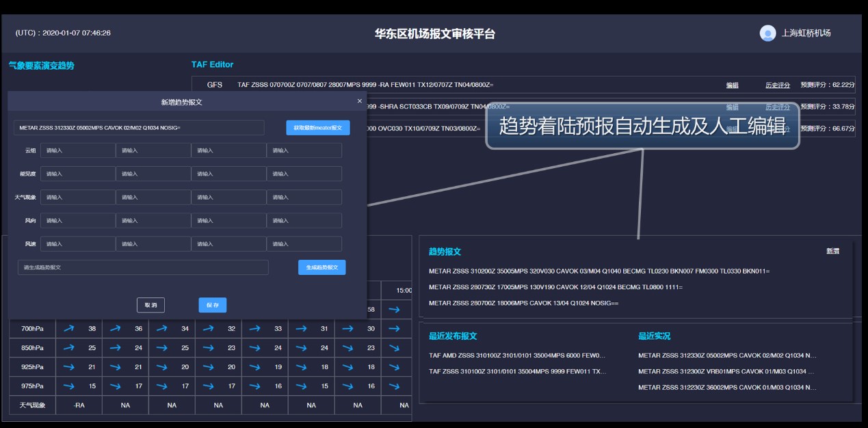This screenshot has height=428, width=868.
Task: Click 保存 to save the trend report
Action: pyautogui.click(x=212, y=304)
